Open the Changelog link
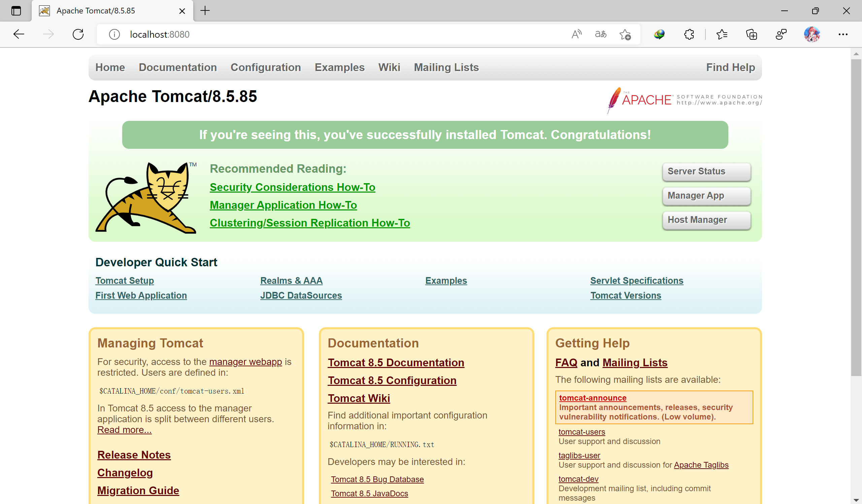Image resolution: width=862 pixels, height=504 pixels. (125, 473)
